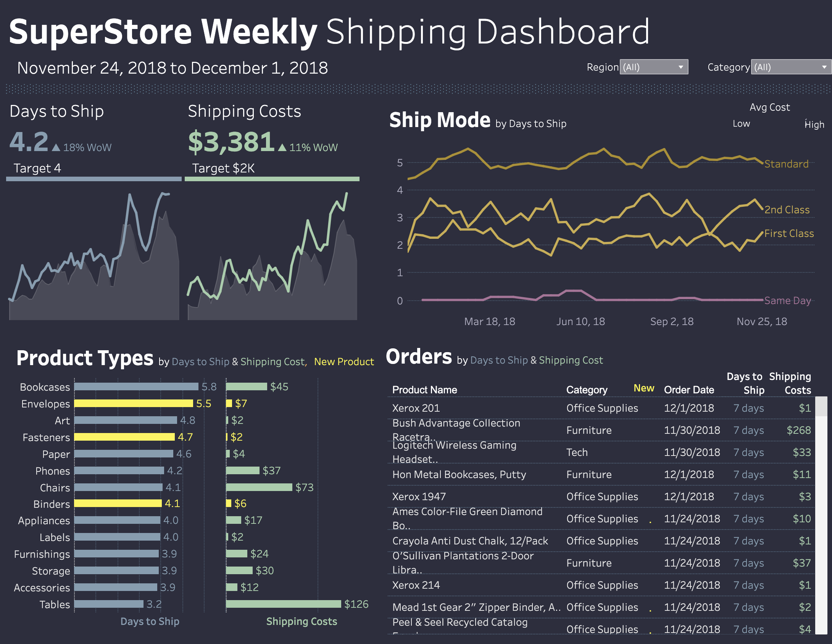
Task: Click the Tech category cell
Action: point(577,452)
